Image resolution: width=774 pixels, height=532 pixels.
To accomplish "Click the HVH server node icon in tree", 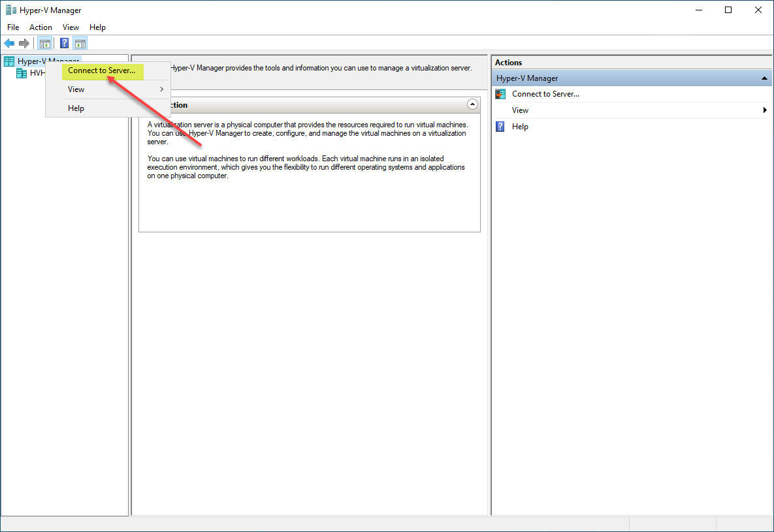I will pyautogui.click(x=22, y=73).
